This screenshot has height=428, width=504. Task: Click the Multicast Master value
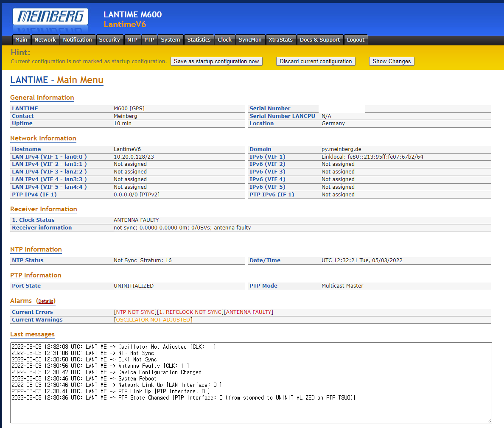342,286
